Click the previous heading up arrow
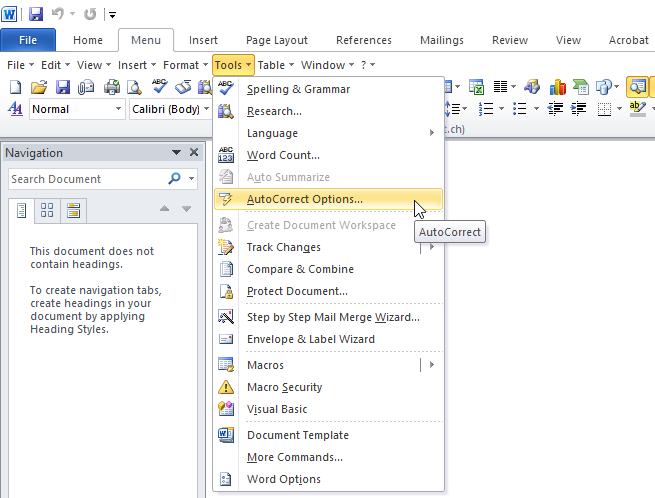This screenshot has height=498, width=655. [165, 208]
